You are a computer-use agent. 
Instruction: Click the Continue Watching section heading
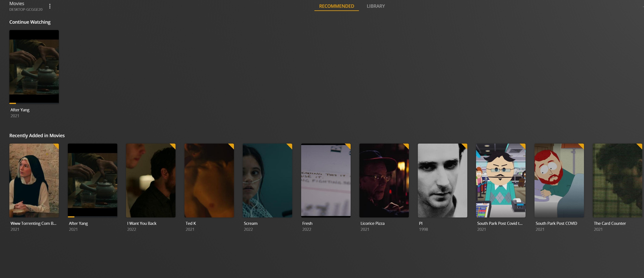30,22
